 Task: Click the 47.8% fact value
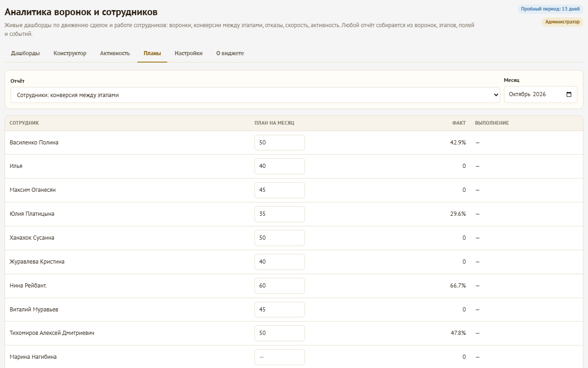[x=458, y=333]
